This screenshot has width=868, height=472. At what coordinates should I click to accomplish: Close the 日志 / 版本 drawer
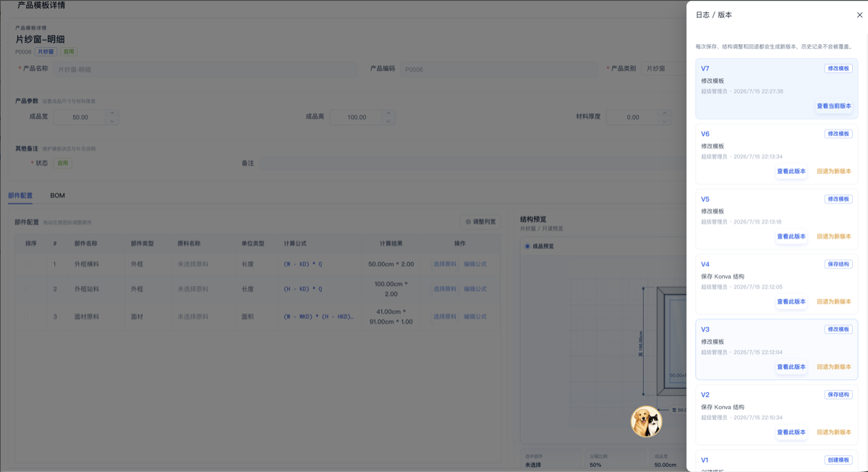click(859, 14)
